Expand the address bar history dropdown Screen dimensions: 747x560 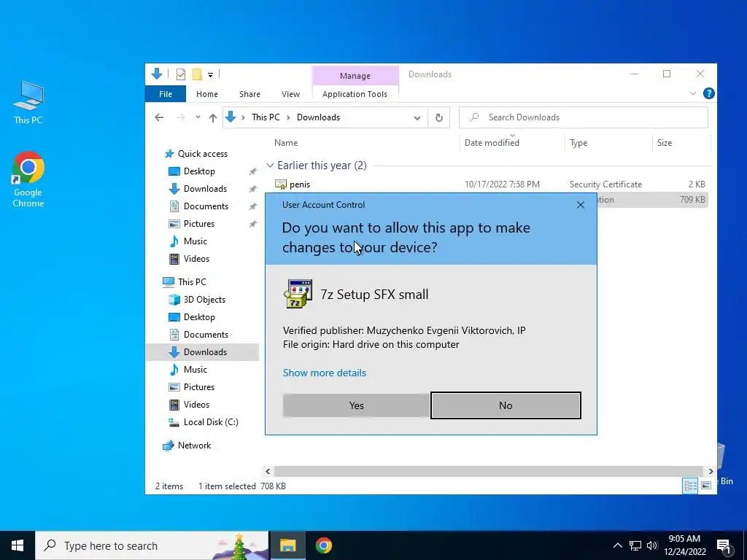click(417, 117)
